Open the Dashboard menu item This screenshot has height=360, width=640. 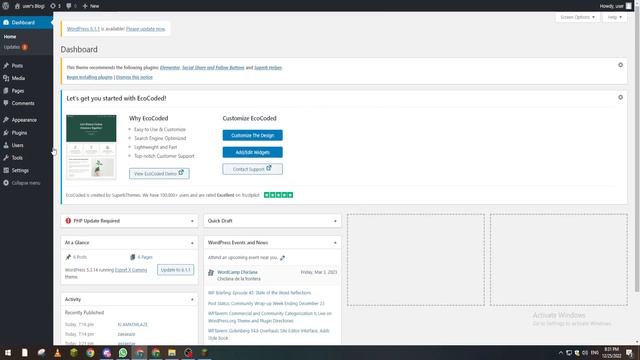click(26, 22)
